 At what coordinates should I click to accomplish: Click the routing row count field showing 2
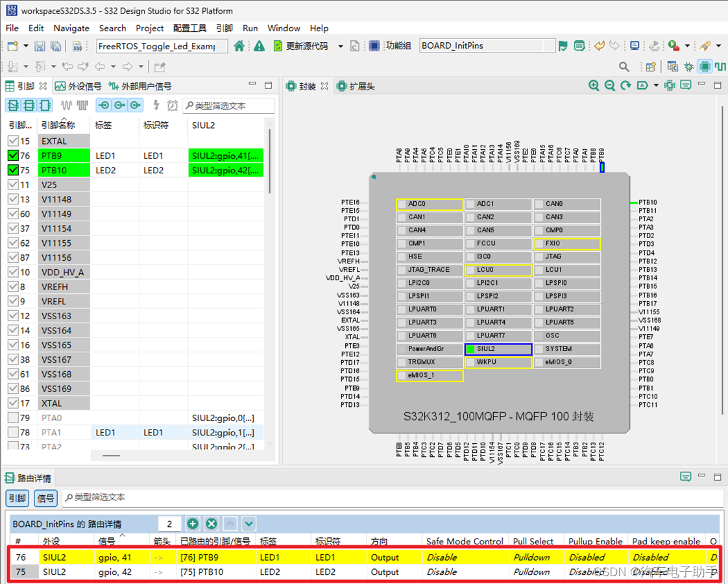pyautogui.click(x=169, y=524)
